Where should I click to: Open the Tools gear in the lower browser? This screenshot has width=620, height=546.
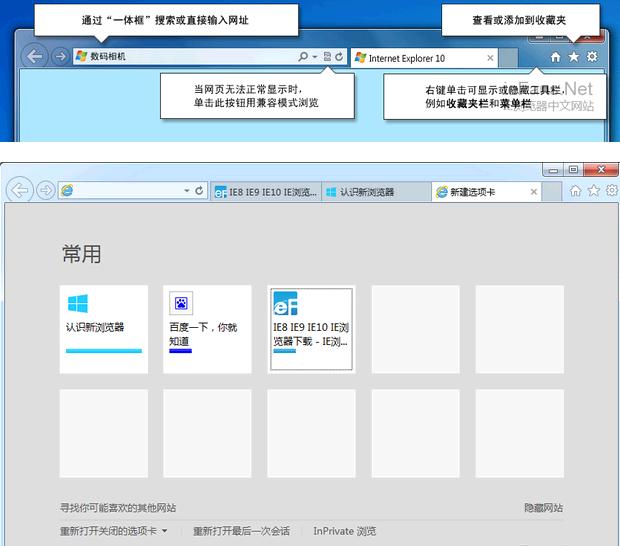pos(610,190)
